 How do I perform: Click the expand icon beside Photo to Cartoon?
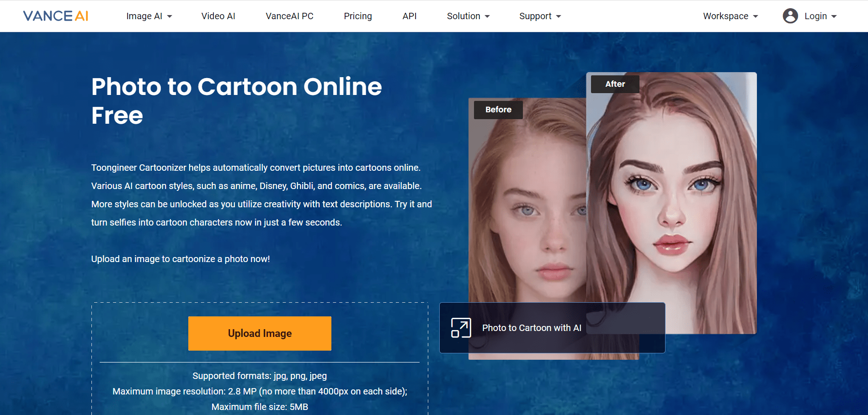tap(461, 328)
